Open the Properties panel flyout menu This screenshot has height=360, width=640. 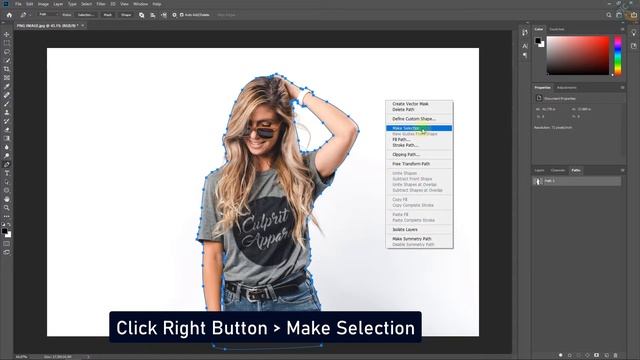pyautogui.click(x=622, y=87)
